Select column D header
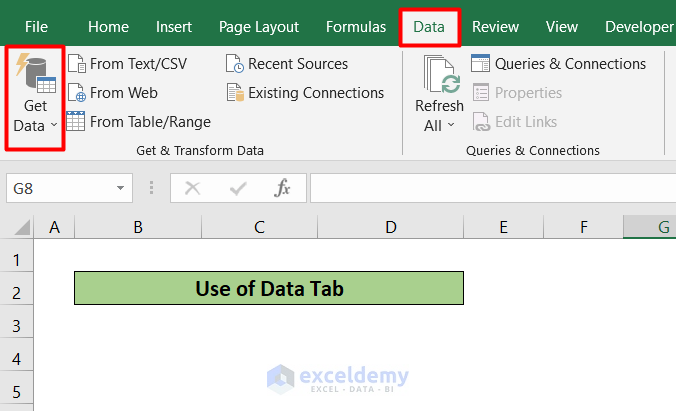Image resolution: width=676 pixels, height=411 pixels. [x=391, y=228]
